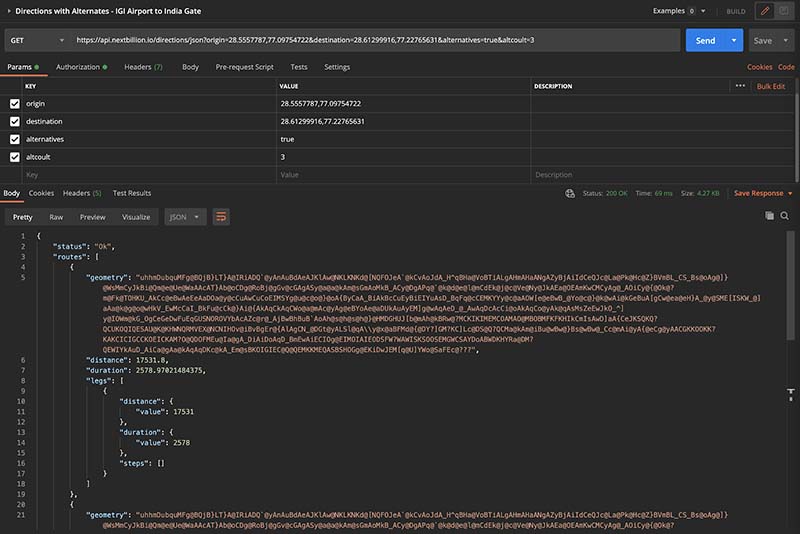Screen dimensions: 800x534
Task: Open the GET method dropdown
Action: [x=37, y=40]
